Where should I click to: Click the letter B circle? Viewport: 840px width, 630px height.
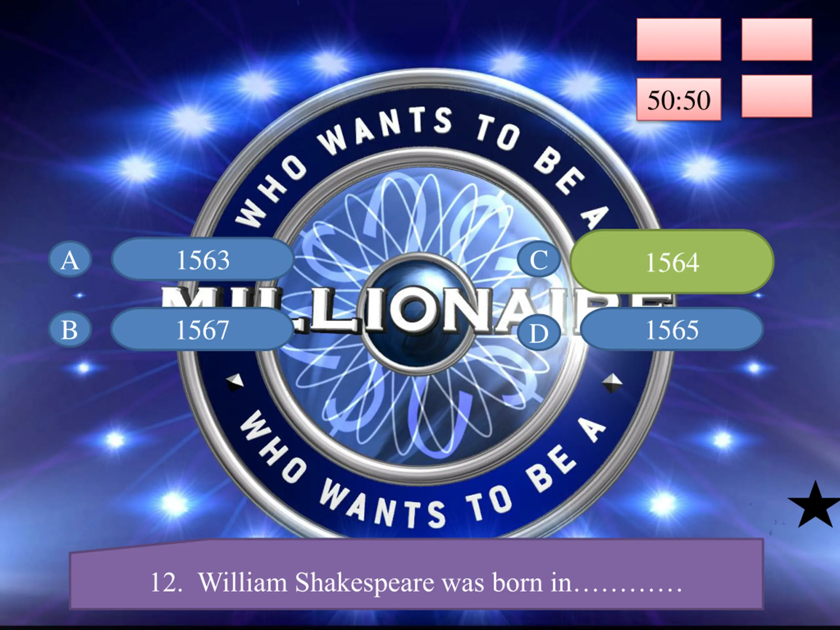tap(70, 330)
